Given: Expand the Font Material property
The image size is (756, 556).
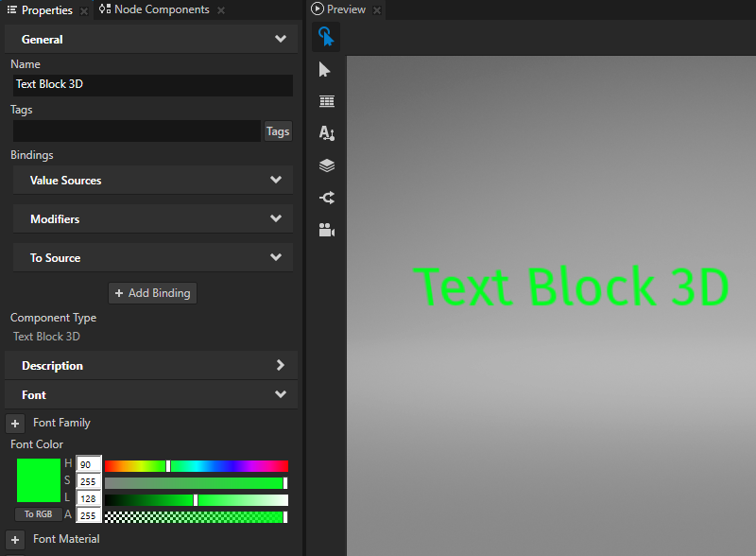Looking at the screenshot, I should [x=14, y=539].
